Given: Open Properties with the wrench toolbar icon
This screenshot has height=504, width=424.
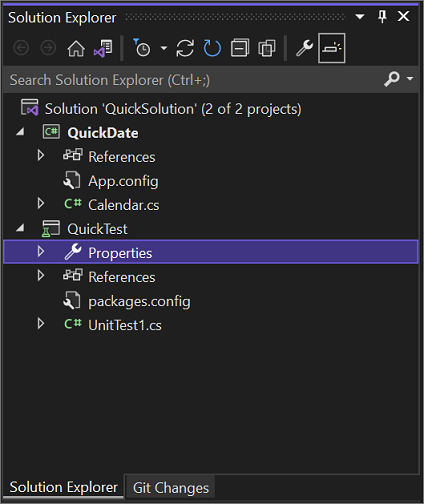Looking at the screenshot, I should 304,48.
